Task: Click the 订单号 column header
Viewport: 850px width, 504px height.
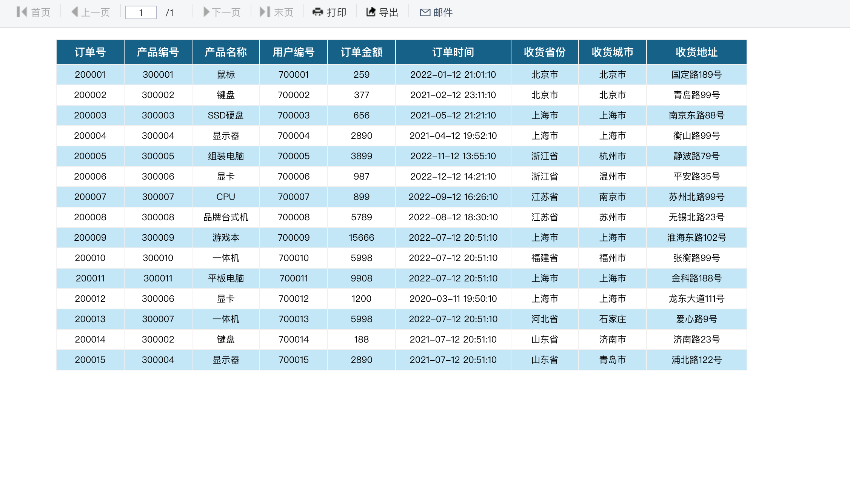Action: [x=90, y=52]
